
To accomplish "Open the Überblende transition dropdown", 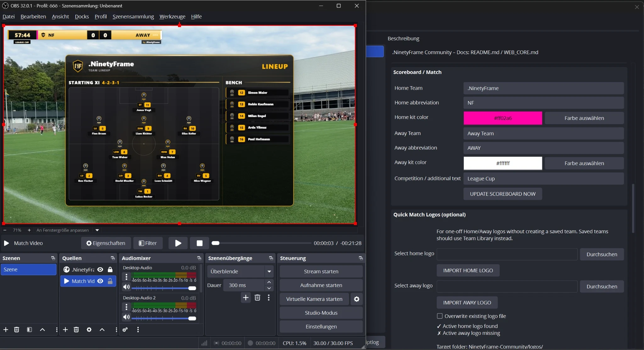I will pos(240,271).
